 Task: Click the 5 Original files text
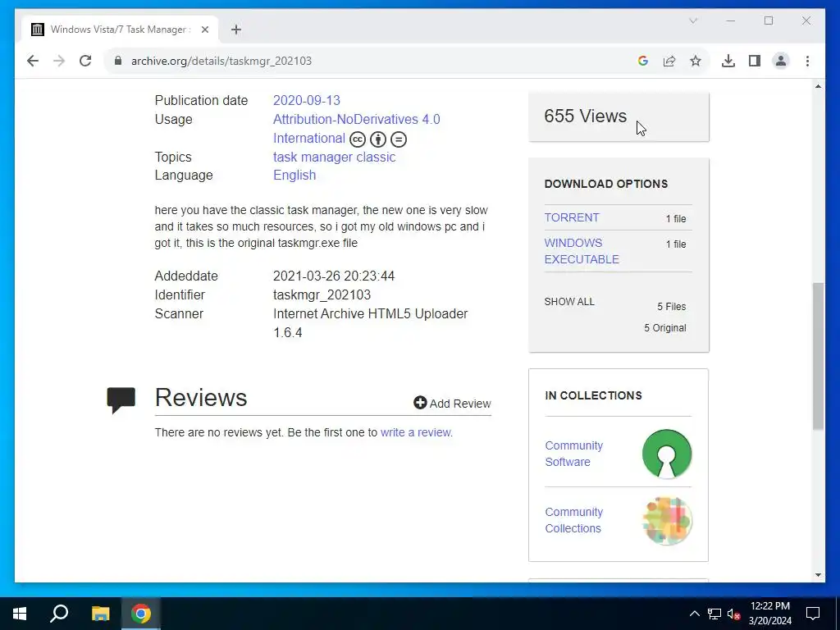(x=664, y=328)
